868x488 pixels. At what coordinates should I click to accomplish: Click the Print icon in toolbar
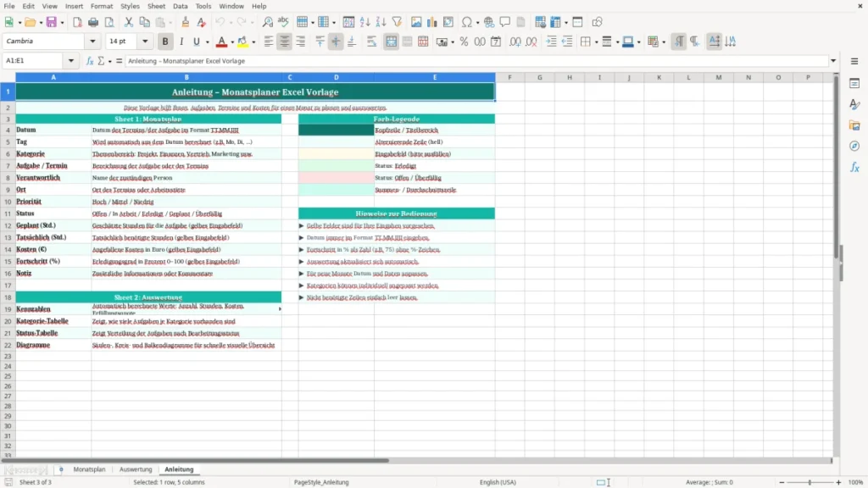(x=93, y=22)
